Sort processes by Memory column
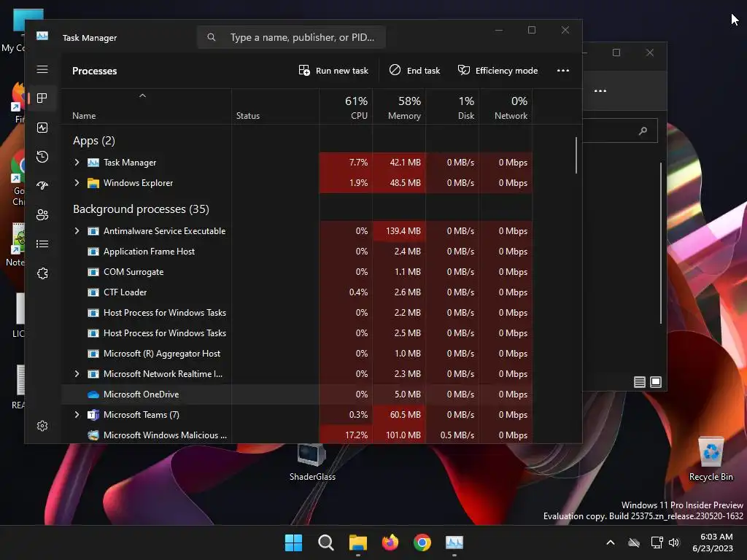 399,108
